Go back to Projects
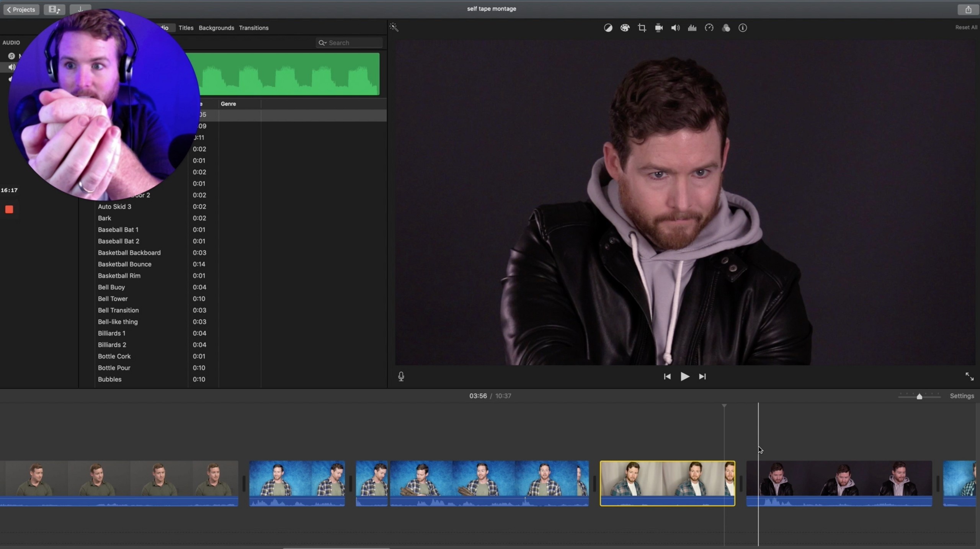The image size is (980, 549). (x=21, y=10)
